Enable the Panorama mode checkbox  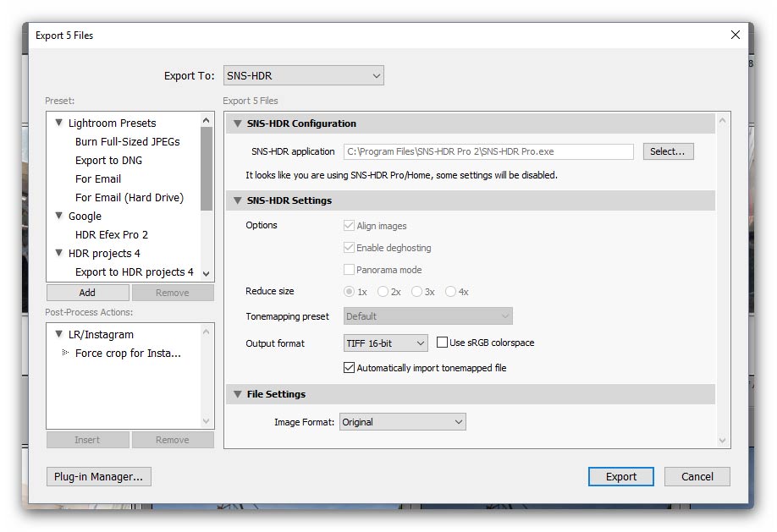[x=349, y=270]
